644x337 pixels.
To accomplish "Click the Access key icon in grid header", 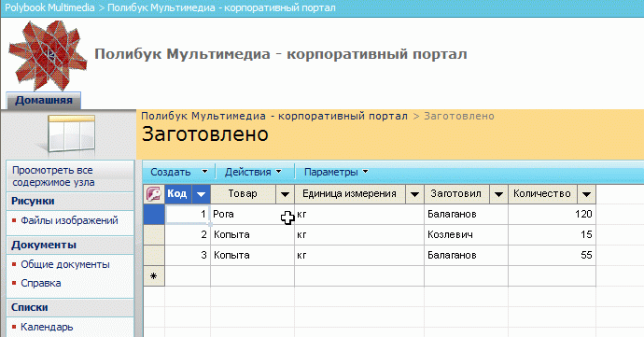I will click(x=154, y=193).
